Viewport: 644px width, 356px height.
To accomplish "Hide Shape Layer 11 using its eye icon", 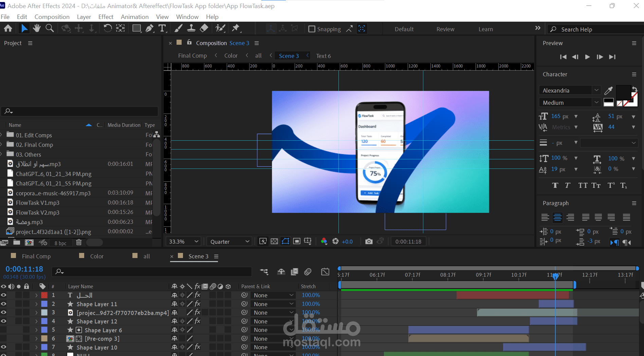I will pos(4,304).
